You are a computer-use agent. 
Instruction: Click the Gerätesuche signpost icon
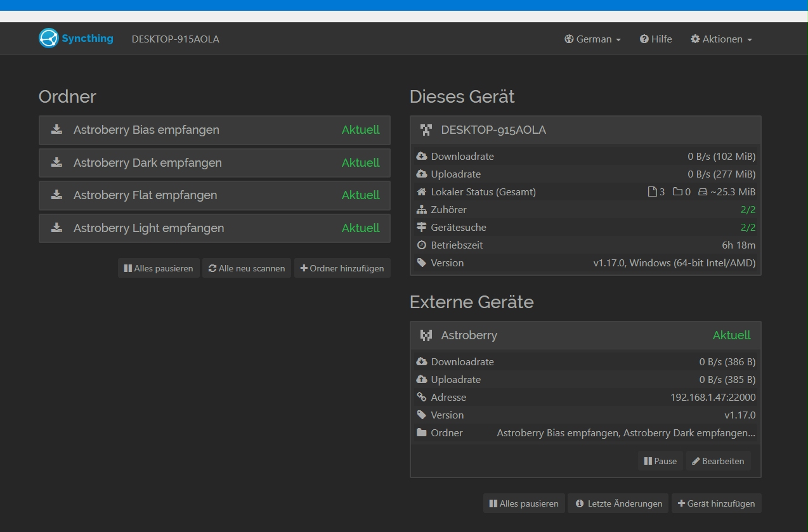(x=422, y=227)
